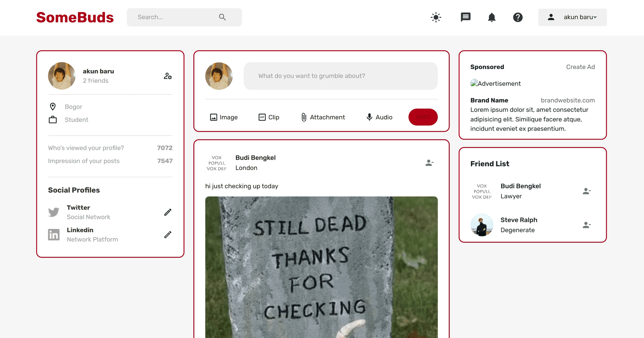Click the user silhouette icon in account menu

point(551,17)
